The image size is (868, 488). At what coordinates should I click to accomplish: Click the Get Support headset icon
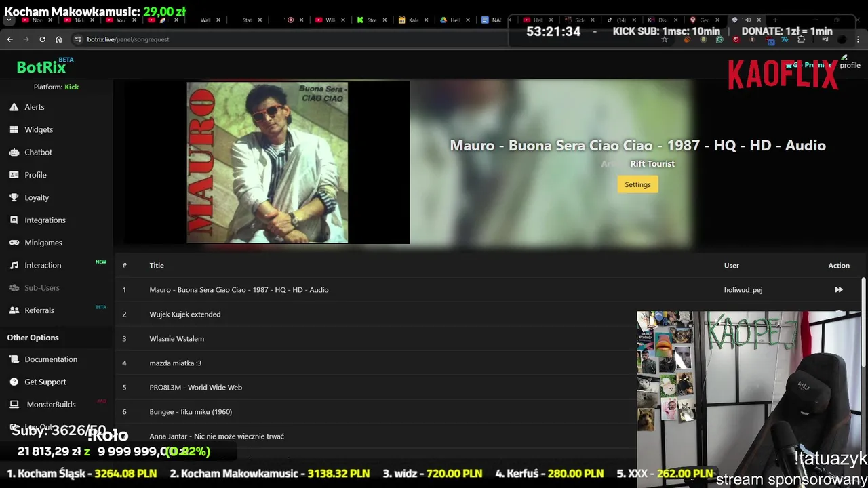pyautogui.click(x=14, y=382)
